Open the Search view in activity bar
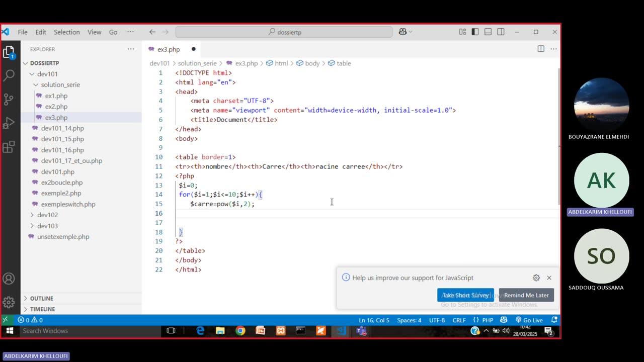 (x=9, y=75)
